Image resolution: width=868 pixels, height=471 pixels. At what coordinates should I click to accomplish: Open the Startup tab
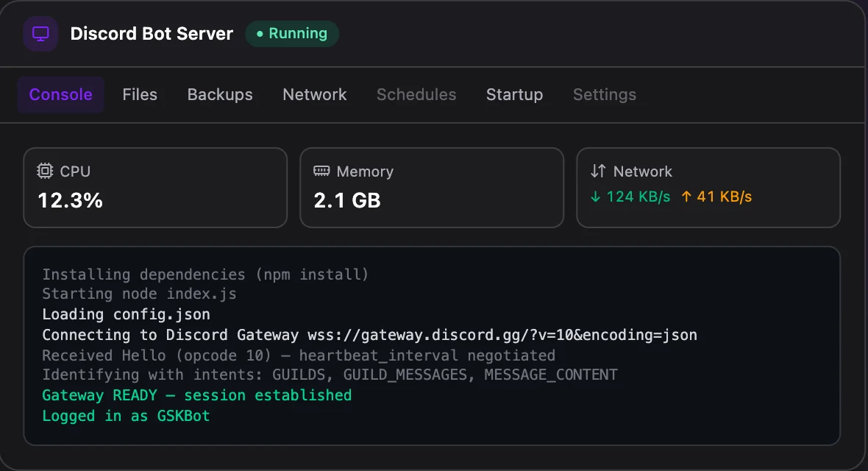point(514,95)
